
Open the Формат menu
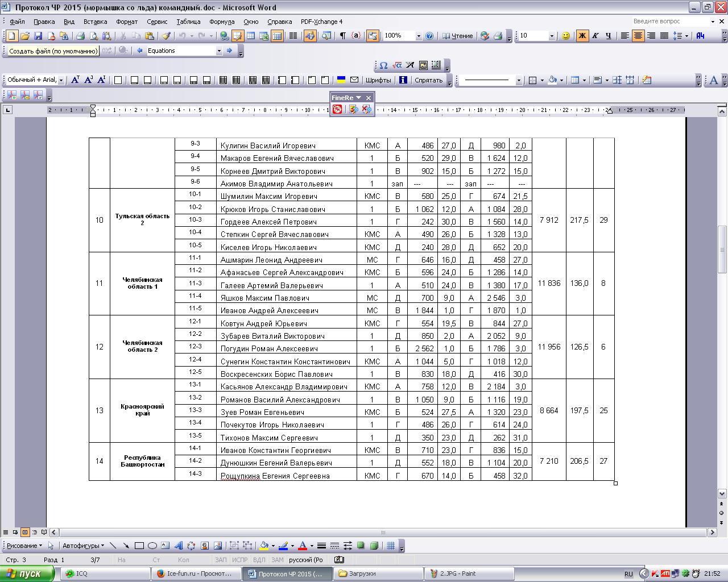click(126, 22)
